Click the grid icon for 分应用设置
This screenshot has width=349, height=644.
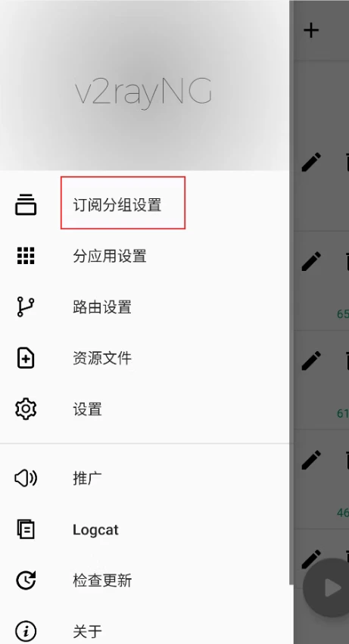pos(26,256)
